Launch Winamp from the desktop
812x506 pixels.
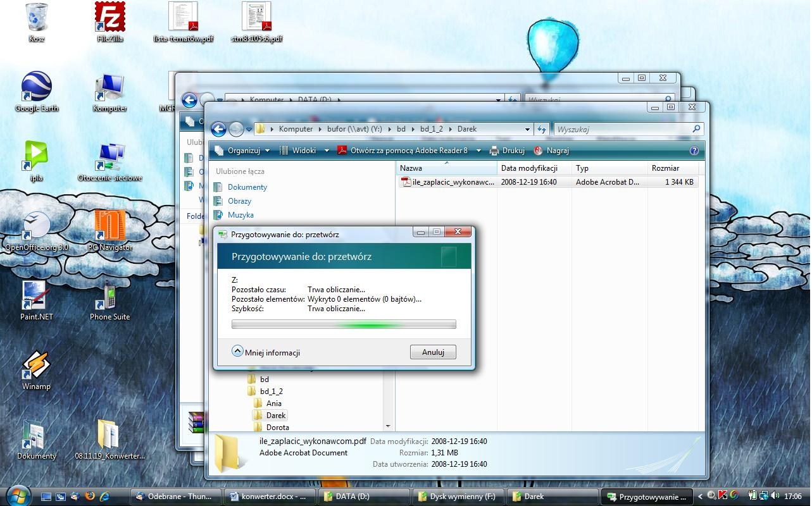pyautogui.click(x=36, y=367)
